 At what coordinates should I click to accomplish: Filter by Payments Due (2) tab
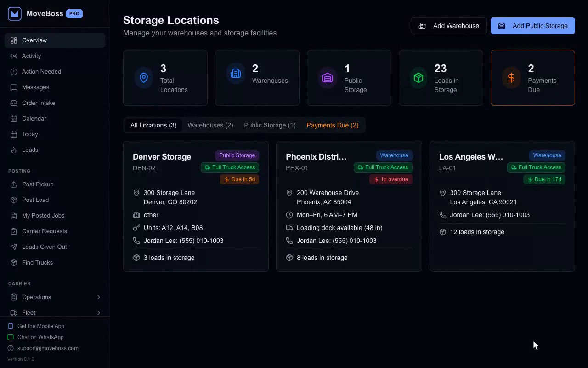tap(333, 125)
